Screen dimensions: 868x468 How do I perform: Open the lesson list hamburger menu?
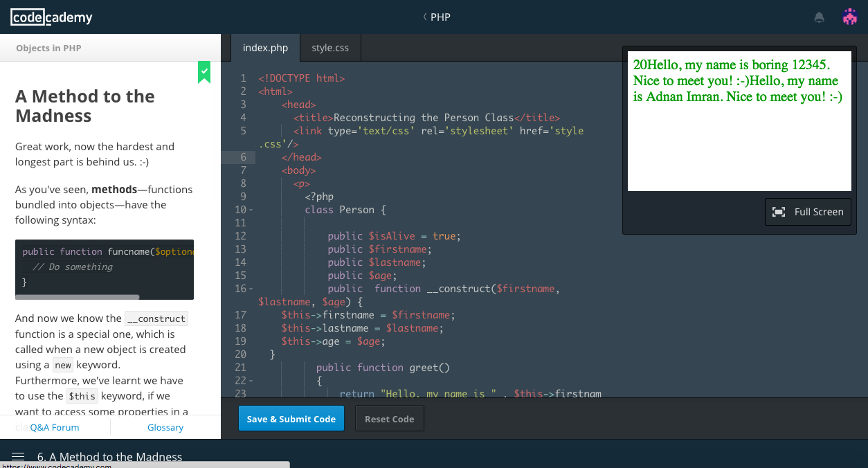(19, 457)
